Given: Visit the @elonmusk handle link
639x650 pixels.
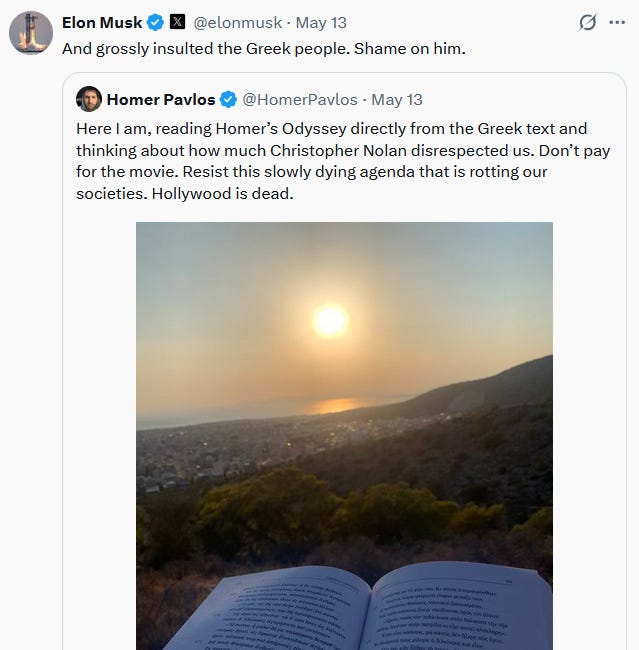Looking at the screenshot, I should pos(237,22).
